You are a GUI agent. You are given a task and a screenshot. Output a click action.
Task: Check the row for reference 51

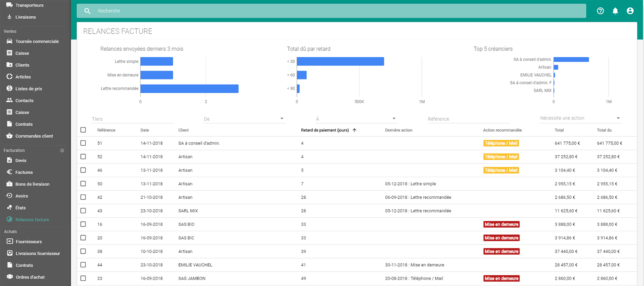pos(83,143)
